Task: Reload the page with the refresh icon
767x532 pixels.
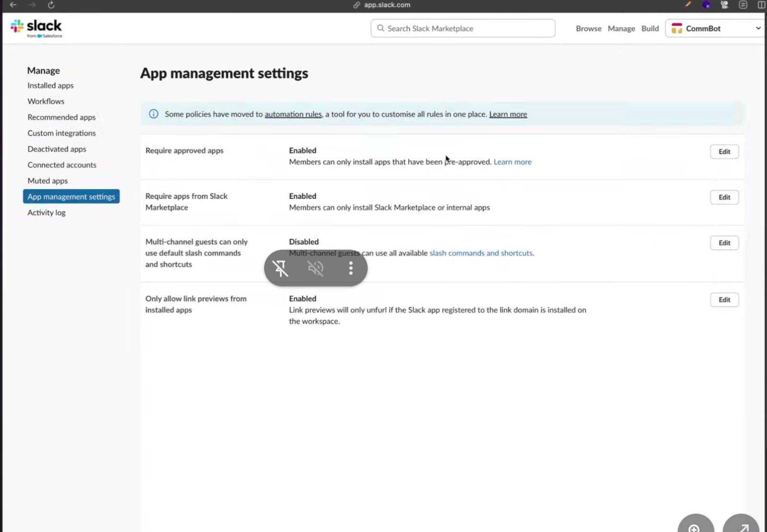Action: click(51, 5)
